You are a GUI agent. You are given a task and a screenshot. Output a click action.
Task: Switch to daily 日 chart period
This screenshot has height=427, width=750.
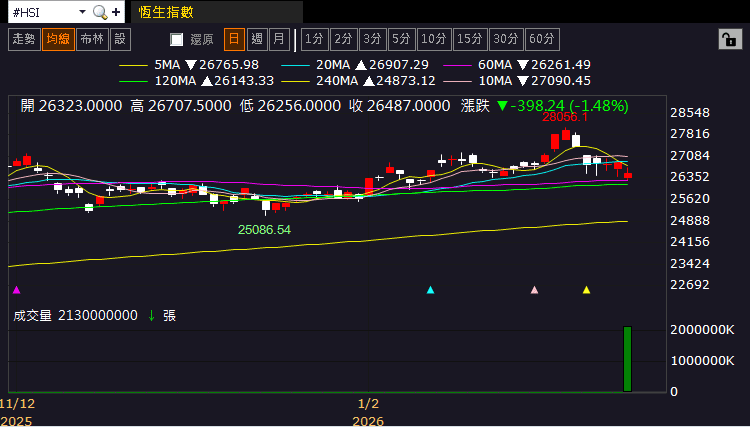233,39
